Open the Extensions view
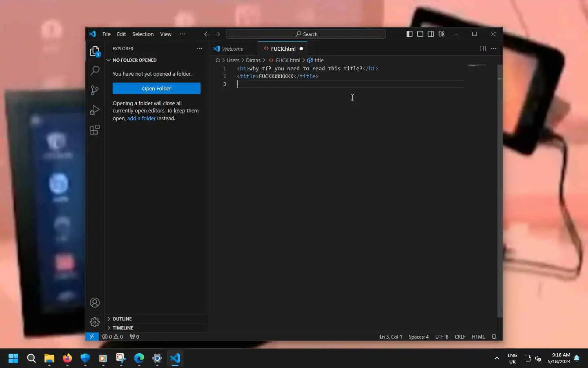 coord(95,130)
